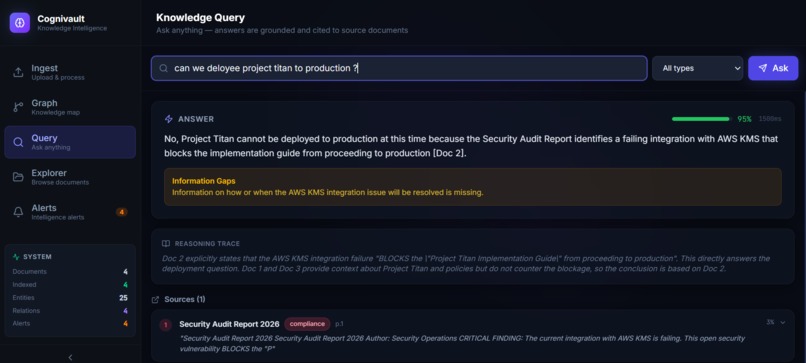Click the 3% relevance value on source
This screenshot has height=363, width=806.
[770, 322]
